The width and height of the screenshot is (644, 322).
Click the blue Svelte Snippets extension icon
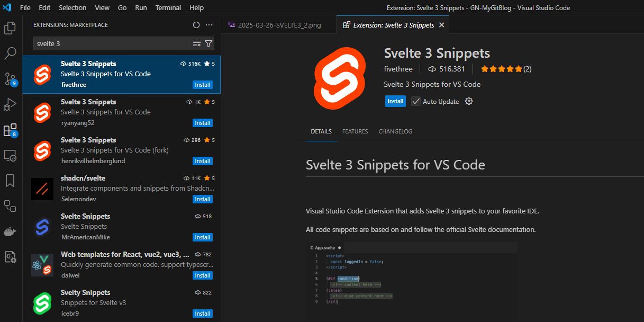point(42,227)
